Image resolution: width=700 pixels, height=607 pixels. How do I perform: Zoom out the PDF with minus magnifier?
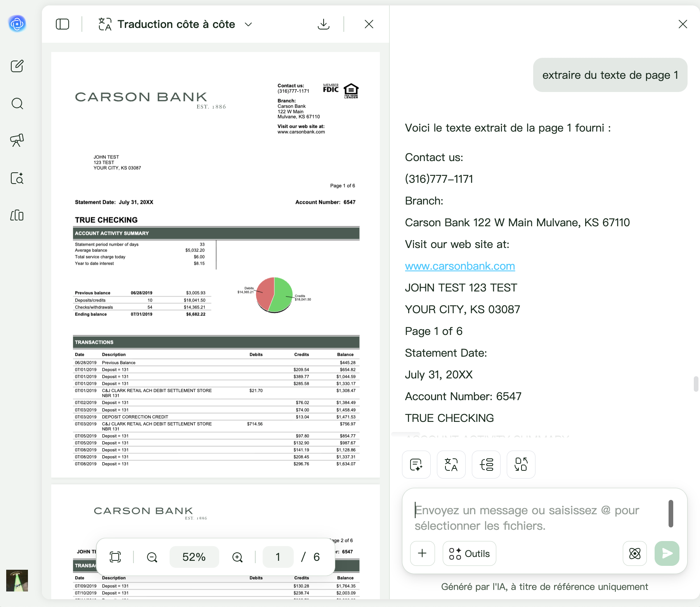coord(152,557)
